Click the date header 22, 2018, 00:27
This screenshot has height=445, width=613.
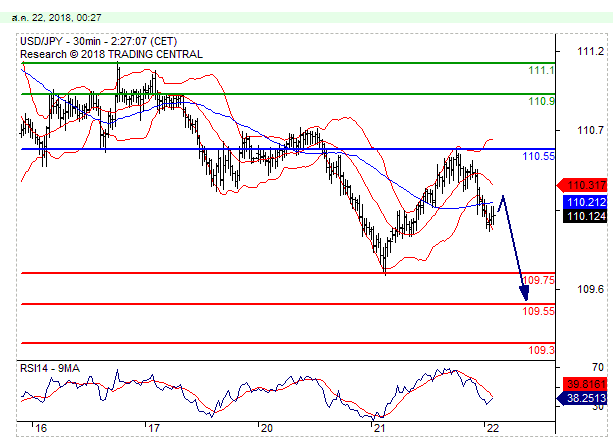point(57,18)
